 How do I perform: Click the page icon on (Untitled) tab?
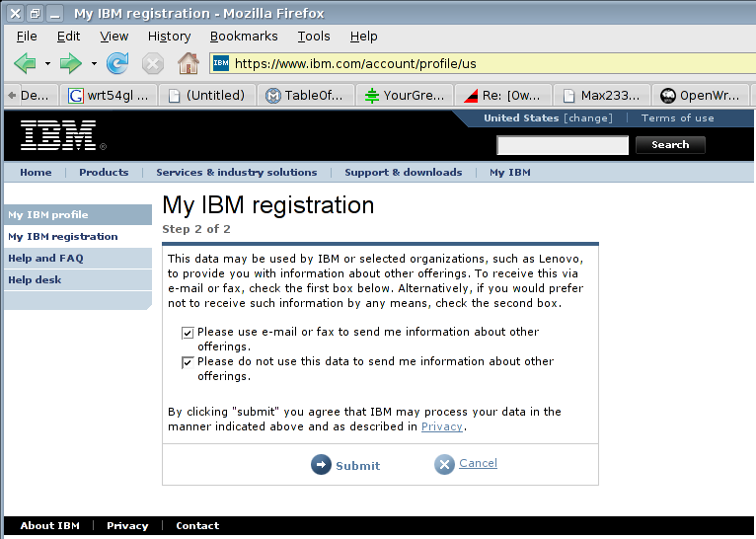(174, 96)
